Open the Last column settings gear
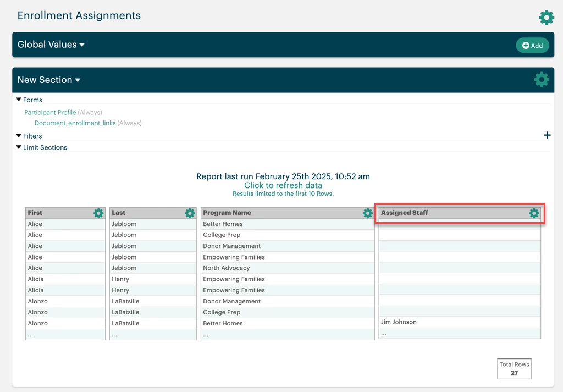The width and height of the screenshot is (563, 392). click(x=190, y=213)
